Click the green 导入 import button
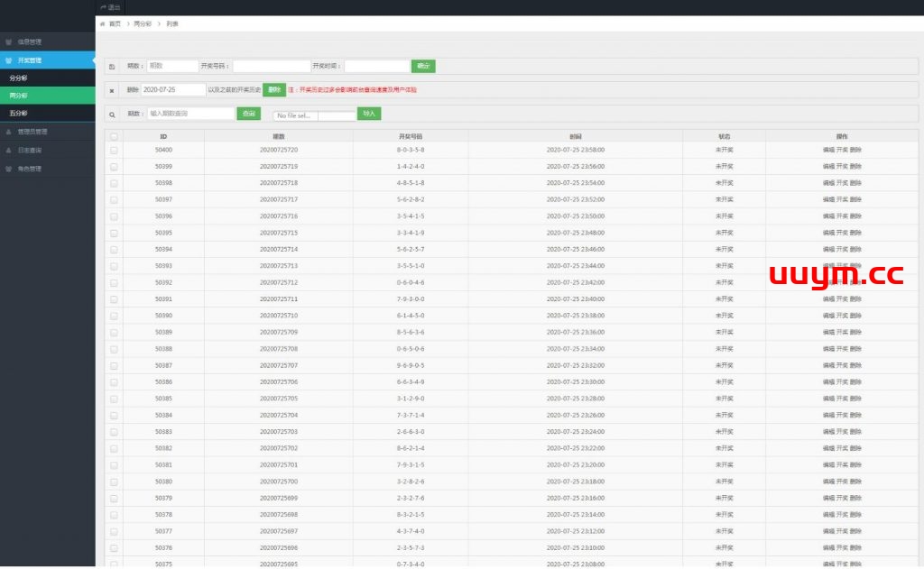The height and width of the screenshot is (569, 924). 369,114
